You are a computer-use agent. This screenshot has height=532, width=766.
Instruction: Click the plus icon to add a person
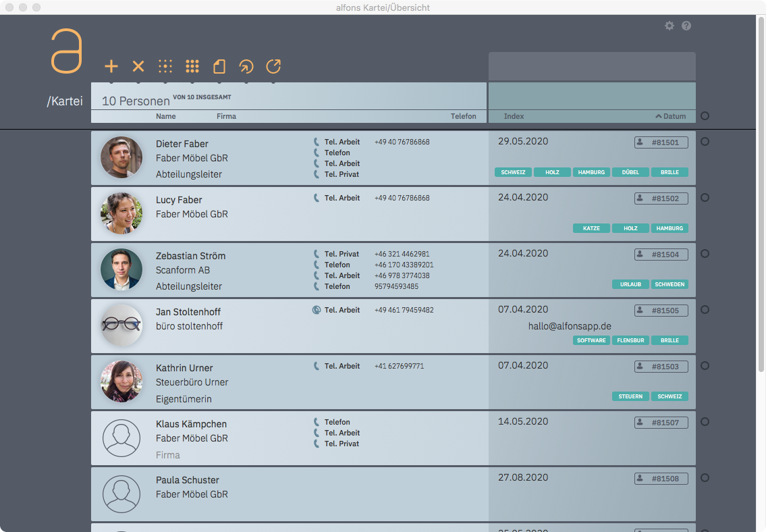pos(111,66)
